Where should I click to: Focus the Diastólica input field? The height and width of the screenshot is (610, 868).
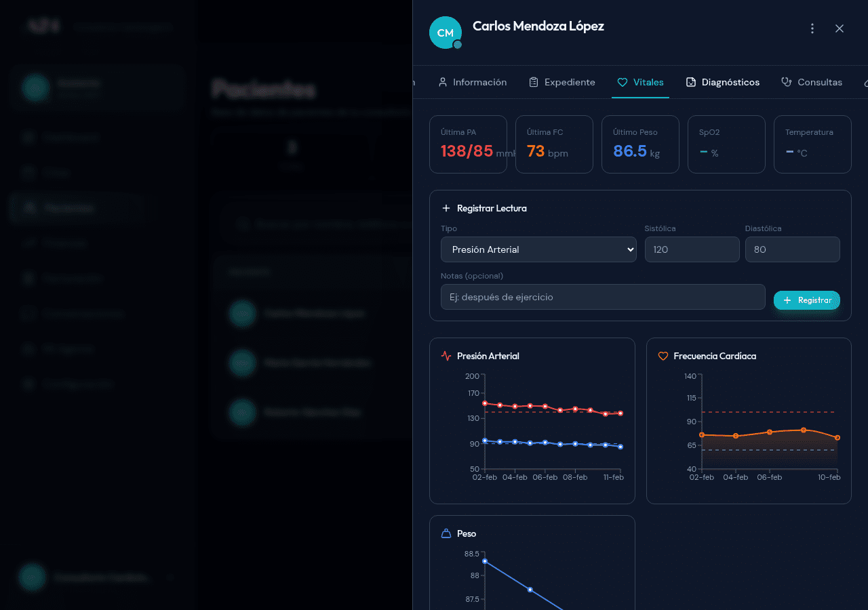point(792,249)
